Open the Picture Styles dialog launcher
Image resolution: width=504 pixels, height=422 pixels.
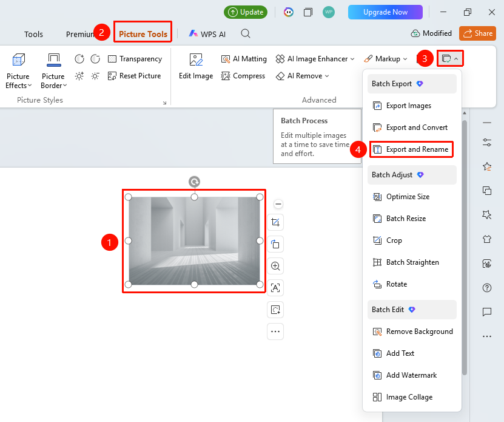coord(164,103)
